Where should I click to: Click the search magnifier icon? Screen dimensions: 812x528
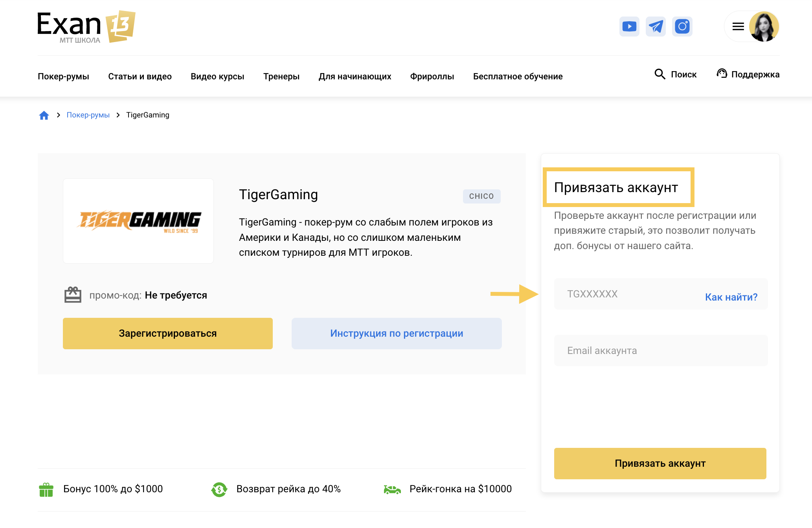tap(660, 74)
